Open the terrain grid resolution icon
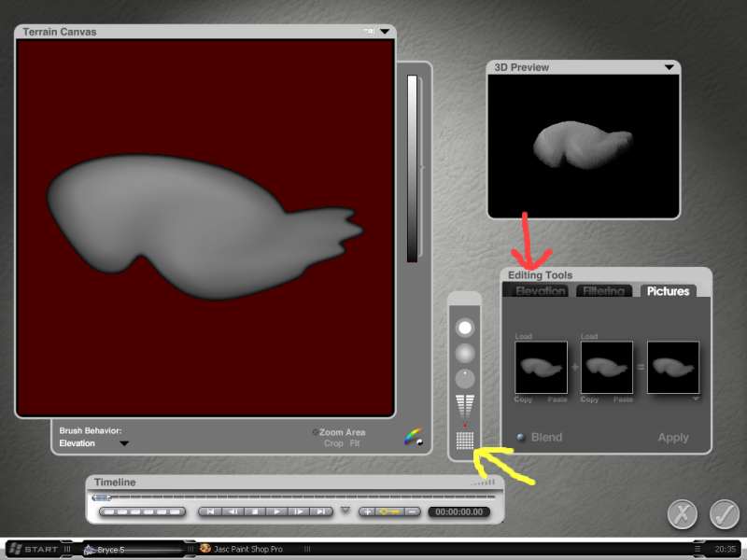 point(464,440)
